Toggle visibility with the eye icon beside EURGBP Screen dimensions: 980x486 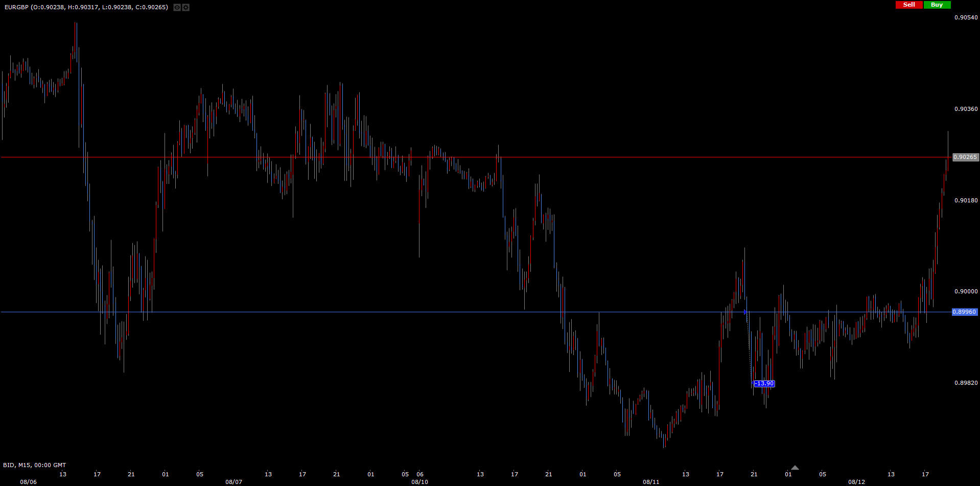click(177, 8)
